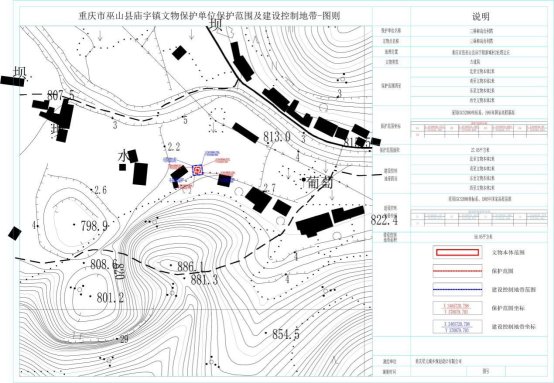Click the 881.3 elevation label
Screen dimensions: 554x383
click(x=204, y=280)
